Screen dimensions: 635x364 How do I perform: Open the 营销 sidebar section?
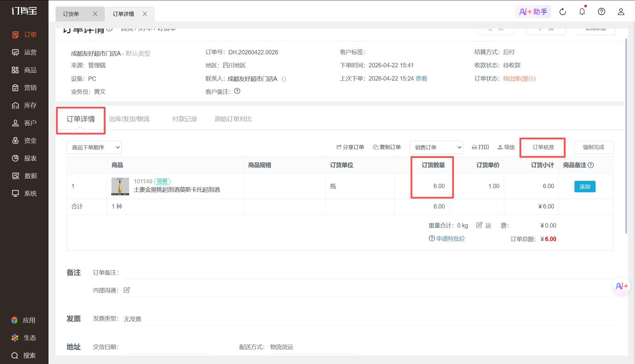(x=24, y=88)
